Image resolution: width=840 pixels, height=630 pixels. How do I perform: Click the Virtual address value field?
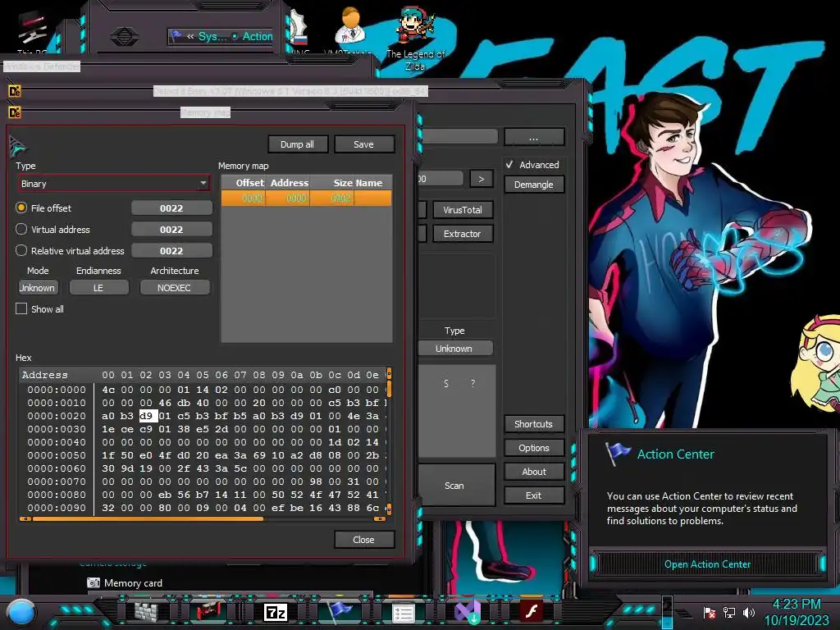click(x=171, y=230)
